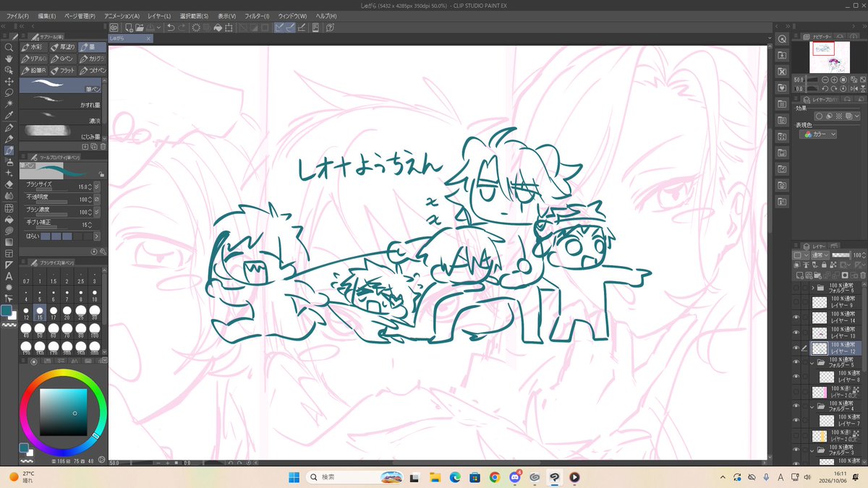
Task: Select the Eraser tool
Action: [x=9, y=184]
